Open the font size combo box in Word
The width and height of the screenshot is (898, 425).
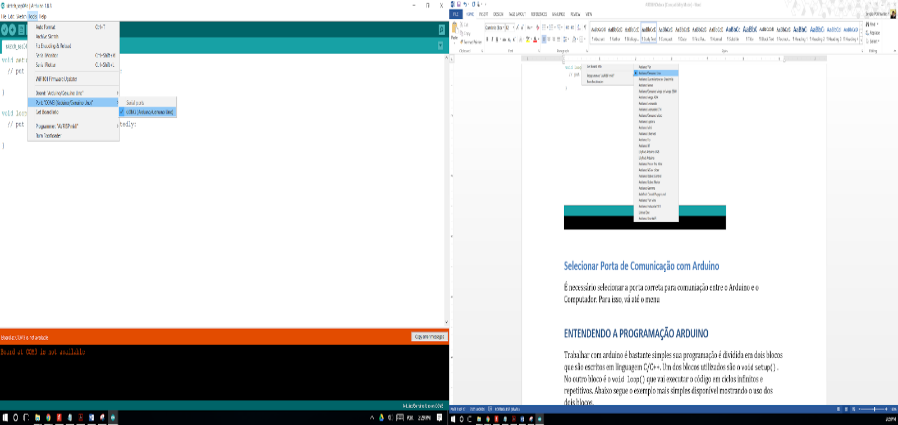tap(510, 27)
